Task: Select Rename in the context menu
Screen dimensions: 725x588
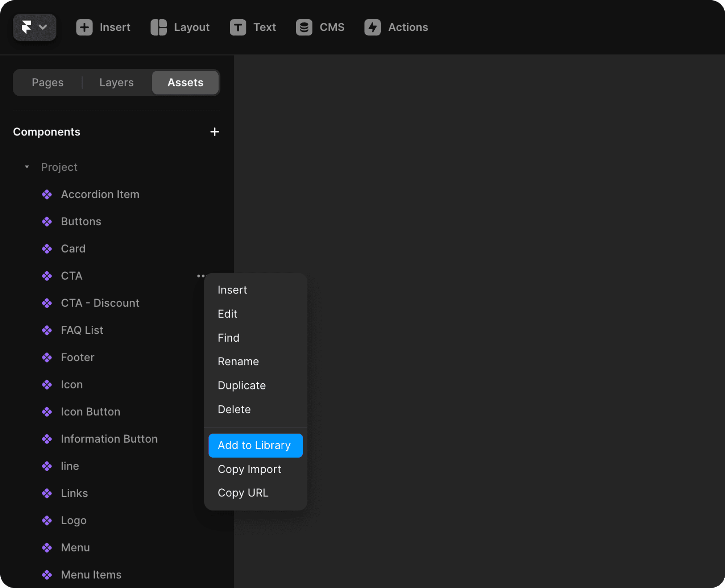Action: (238, 362)
